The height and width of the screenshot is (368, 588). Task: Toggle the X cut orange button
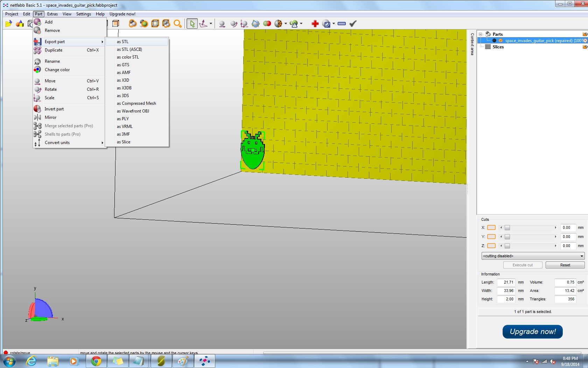(x=491, y=227)
